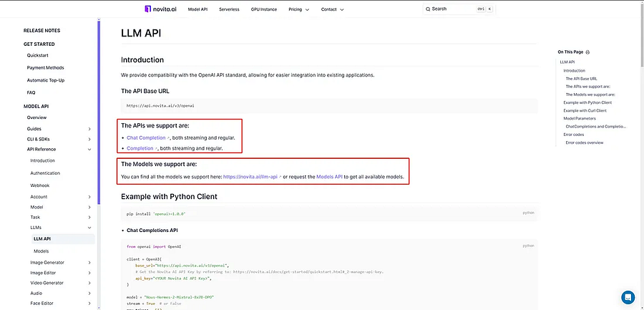This screenshot has height=310, width=644.
Task: Open GPU Instance in top navigation
Action: [x=263, y=9]
